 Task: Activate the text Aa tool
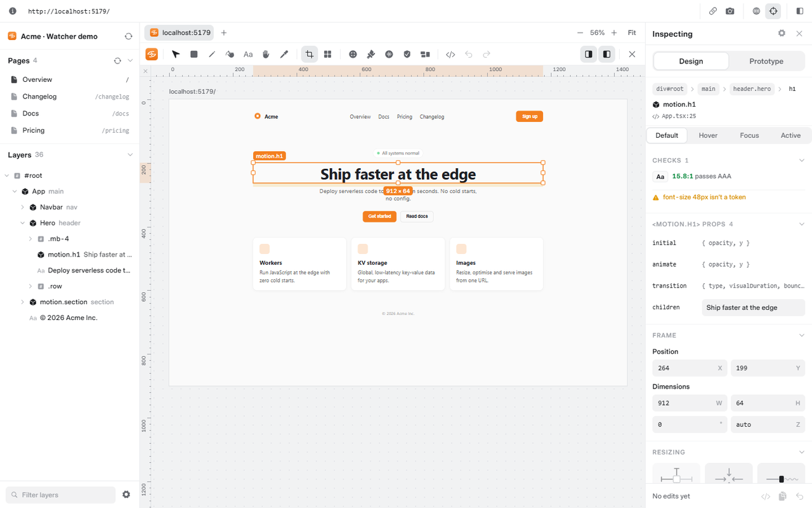tap(248, 55)
